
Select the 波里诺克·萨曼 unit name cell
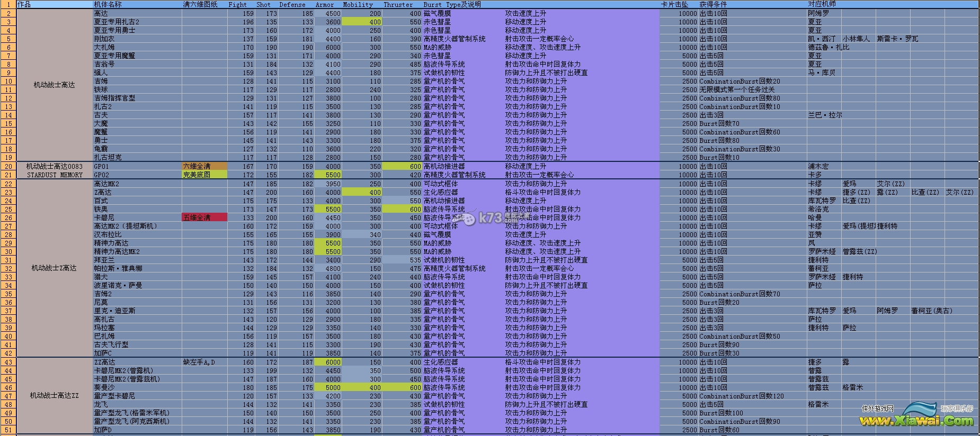coord(137,285)
